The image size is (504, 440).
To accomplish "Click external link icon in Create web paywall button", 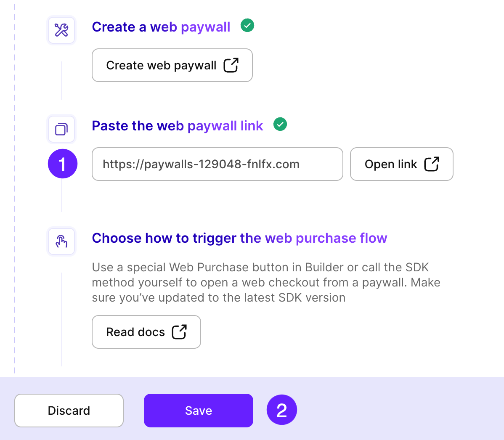I will point(231,65).
